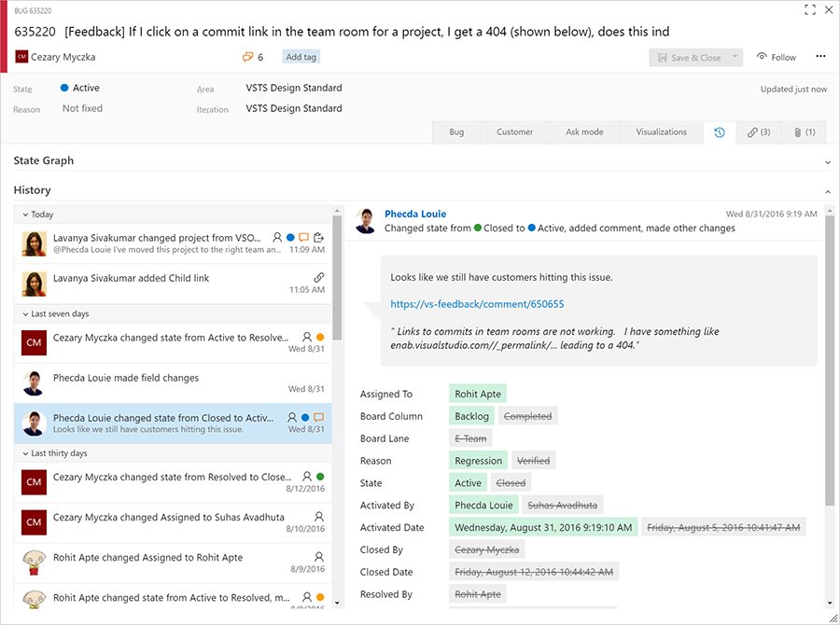Screen dimensions: 840x625
Task: Select Cezary Myczka Resolved to Closed entry
Action: click(173, 482)
